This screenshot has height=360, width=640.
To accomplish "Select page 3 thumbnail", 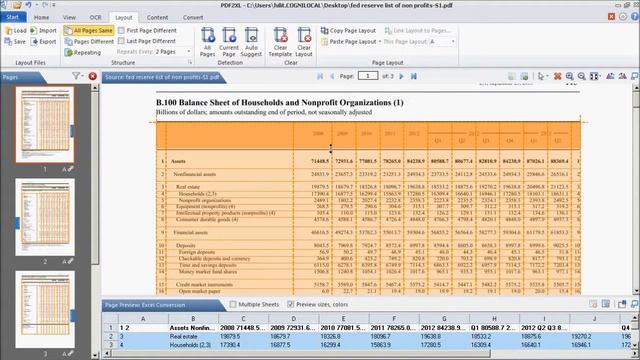I will click(45, 309).
